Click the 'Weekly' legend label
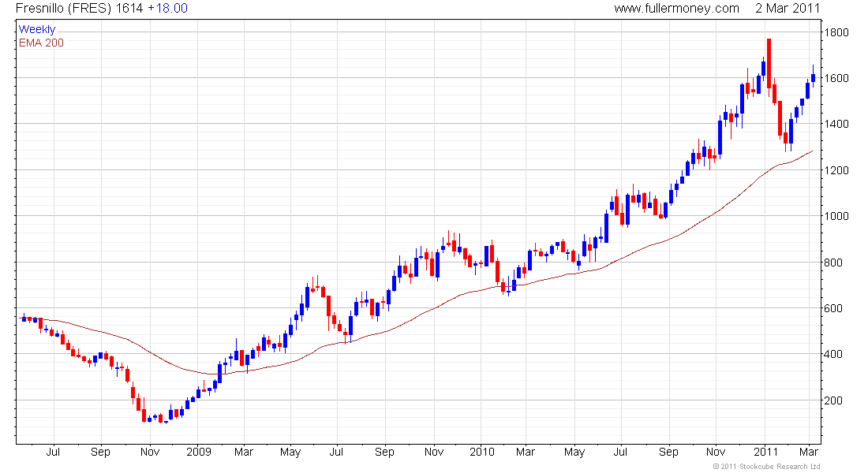 37,29
